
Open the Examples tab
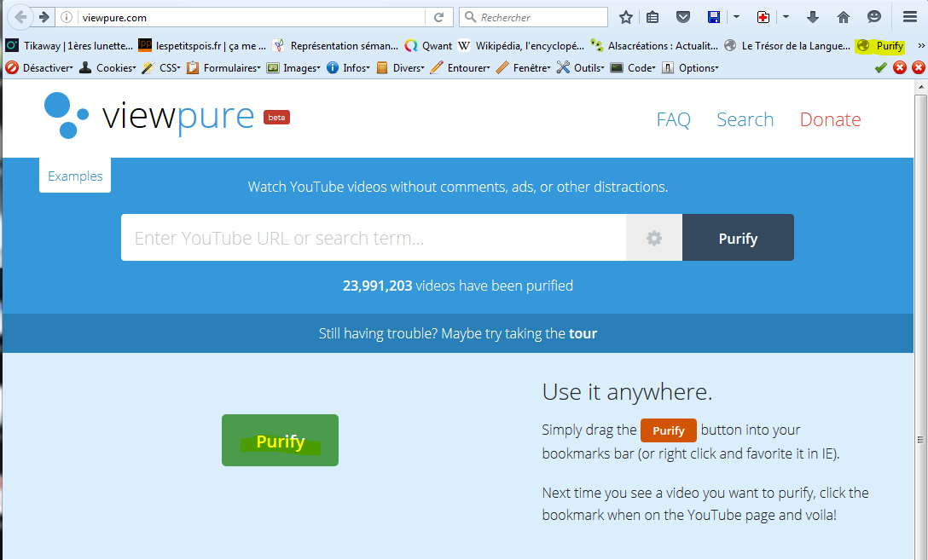[75, 176]
